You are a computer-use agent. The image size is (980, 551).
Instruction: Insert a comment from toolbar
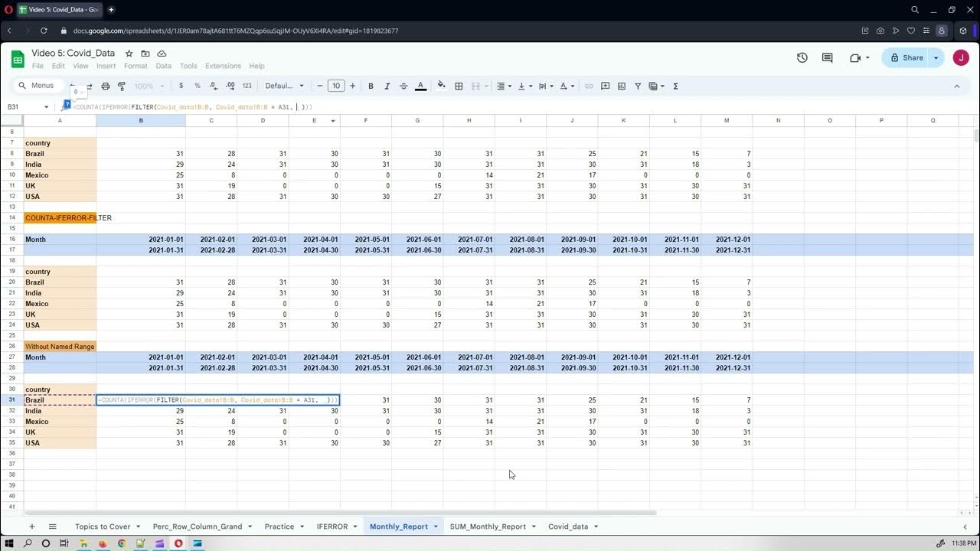(605, 86)
